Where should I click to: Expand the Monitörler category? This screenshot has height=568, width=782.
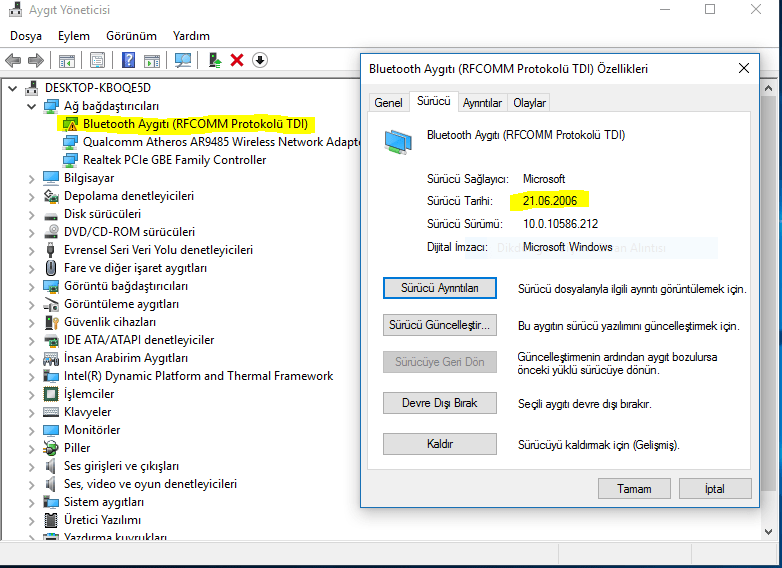[x=31, y=430]
